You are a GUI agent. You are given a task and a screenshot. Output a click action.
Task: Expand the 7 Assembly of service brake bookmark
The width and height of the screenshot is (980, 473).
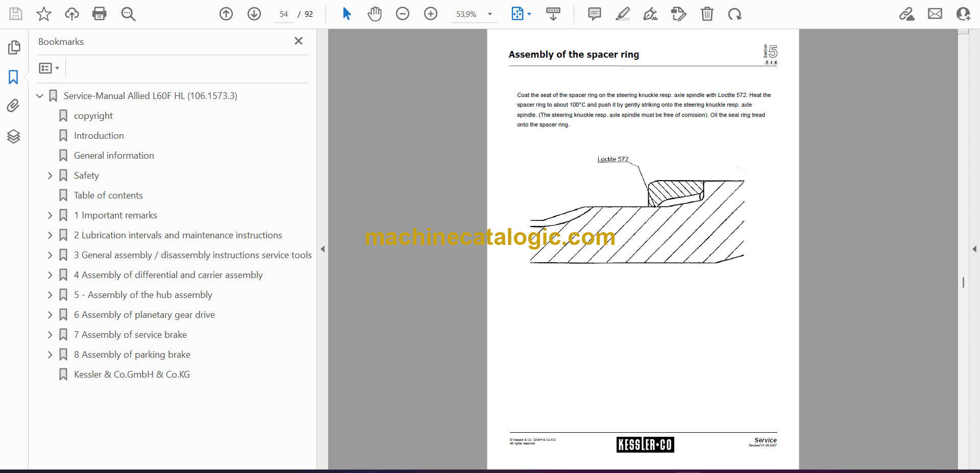click(x=50, y=335)
